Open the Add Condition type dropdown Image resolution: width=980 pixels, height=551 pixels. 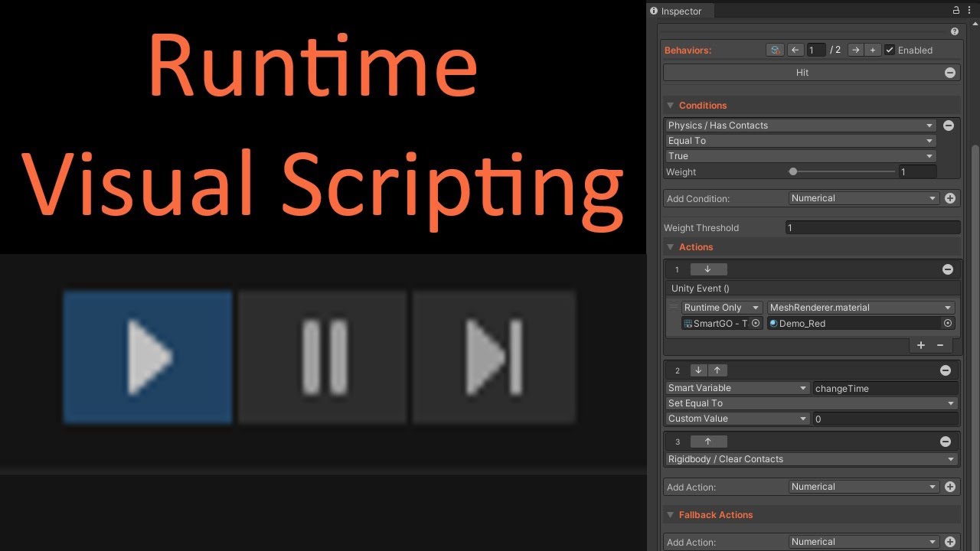pos(864,198)
